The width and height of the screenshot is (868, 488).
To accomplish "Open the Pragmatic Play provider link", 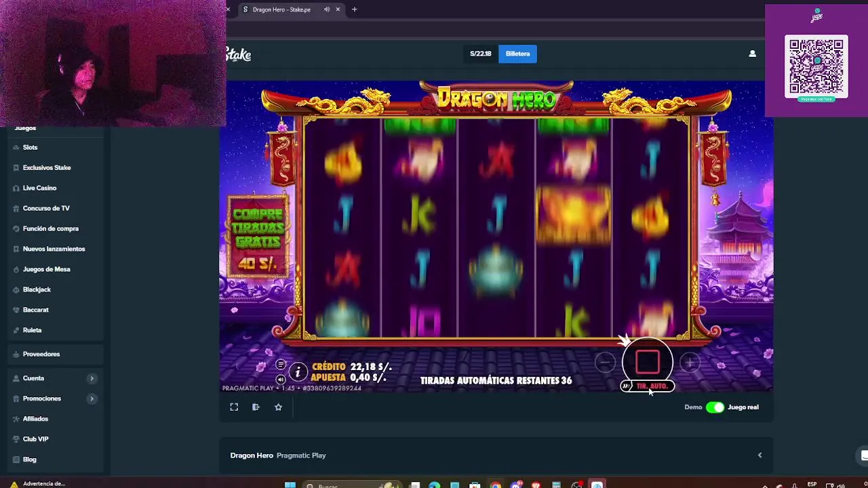I will 301,455.
